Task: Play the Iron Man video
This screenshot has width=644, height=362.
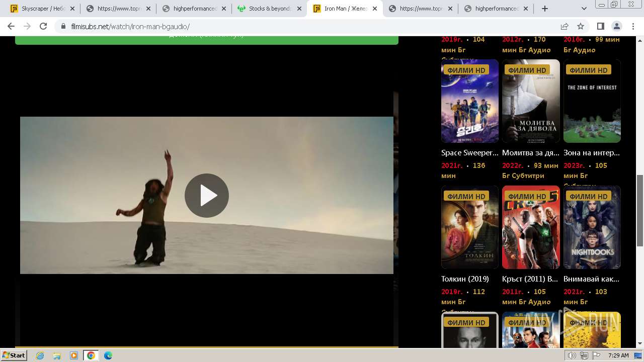Action: tap(206, 196)
